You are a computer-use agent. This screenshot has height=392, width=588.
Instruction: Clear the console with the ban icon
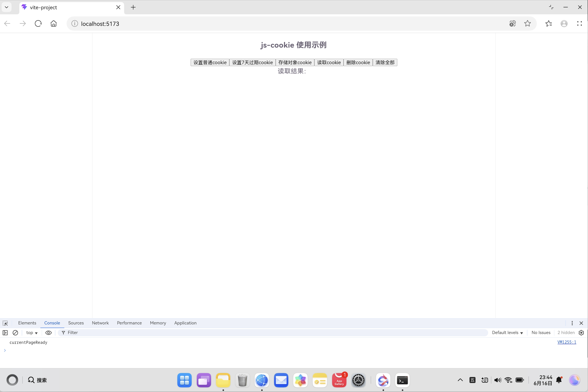pyautogui.click(x=15, y=332)
